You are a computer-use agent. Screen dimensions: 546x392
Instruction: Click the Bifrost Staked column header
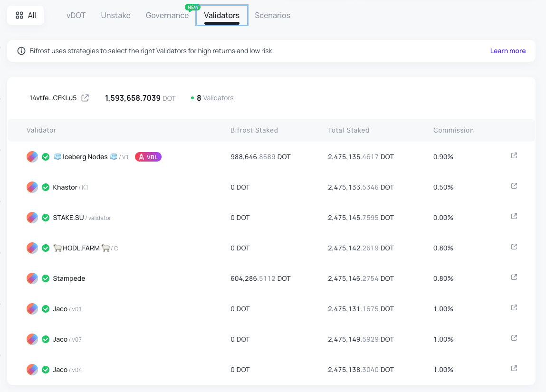tap(254, 130)
